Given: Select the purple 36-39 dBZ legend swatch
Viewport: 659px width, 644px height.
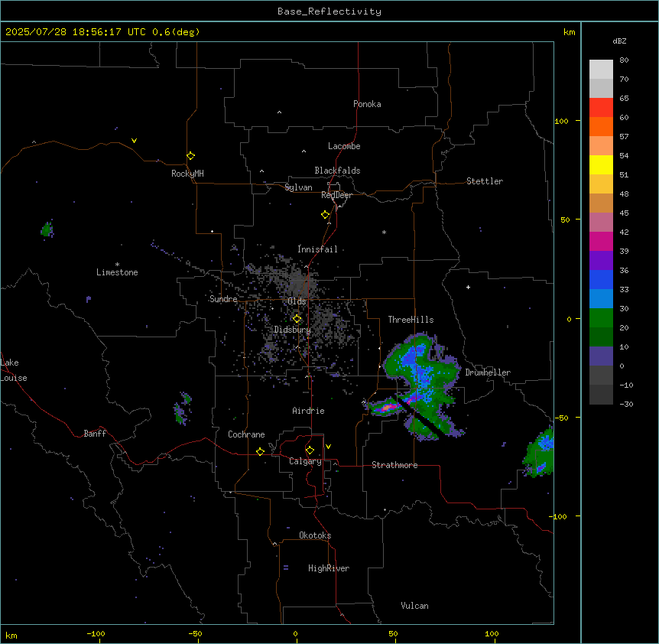Looking at the screenshot, I should point(601,260).
